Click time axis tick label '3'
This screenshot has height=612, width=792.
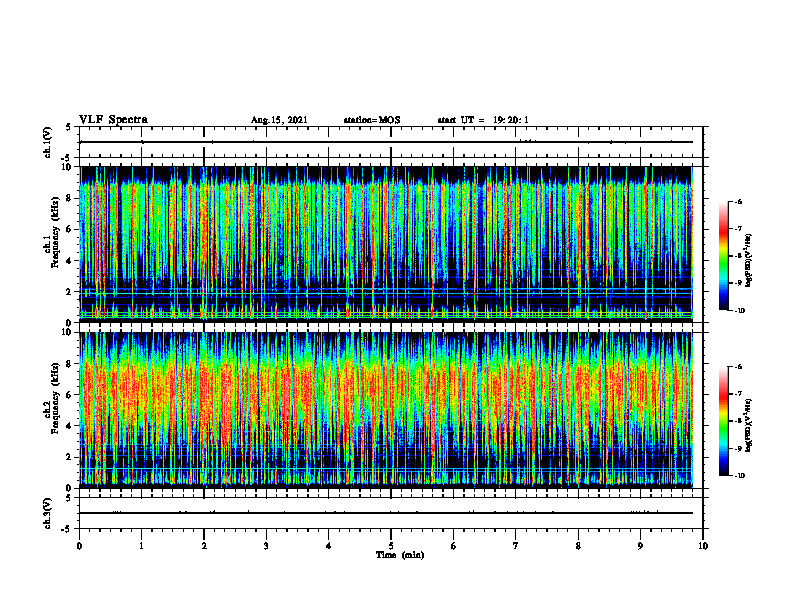point(266,546)
